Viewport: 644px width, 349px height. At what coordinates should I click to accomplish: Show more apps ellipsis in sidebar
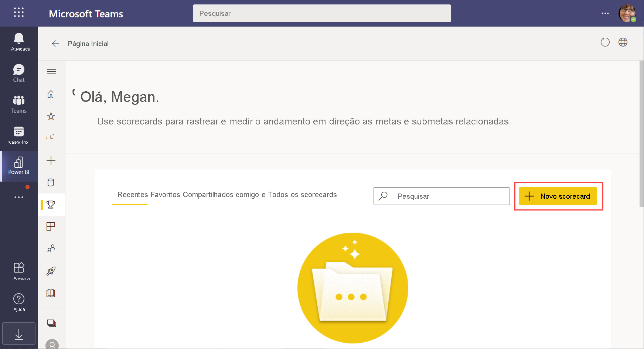(x=19, y=197)
